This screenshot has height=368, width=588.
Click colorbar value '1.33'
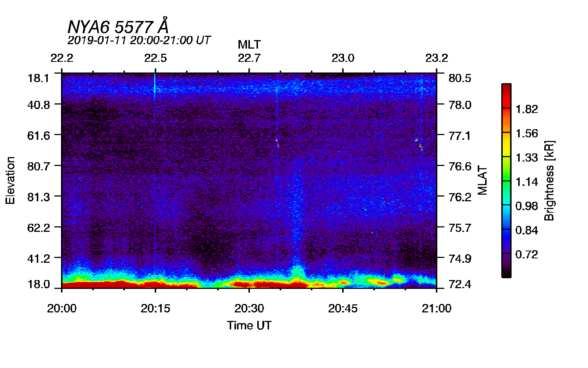coord(527,158)
